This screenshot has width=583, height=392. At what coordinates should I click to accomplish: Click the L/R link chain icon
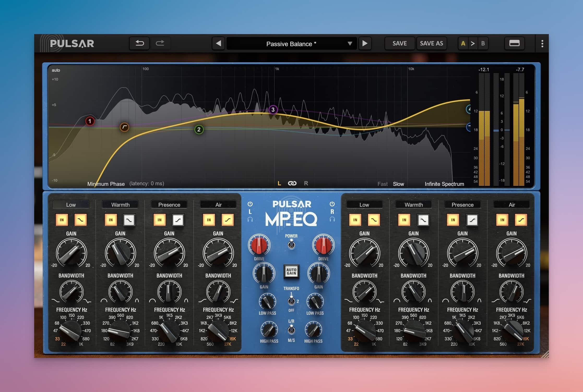coord(292,183)
